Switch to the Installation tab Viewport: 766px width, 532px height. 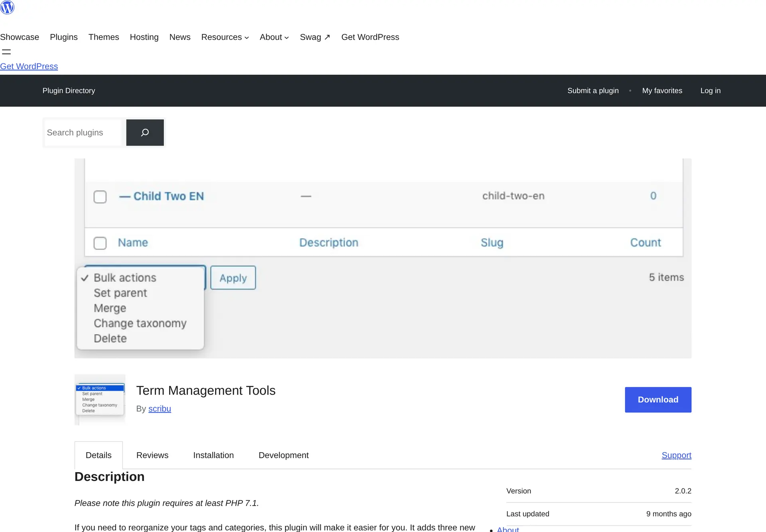pos(213,455)
